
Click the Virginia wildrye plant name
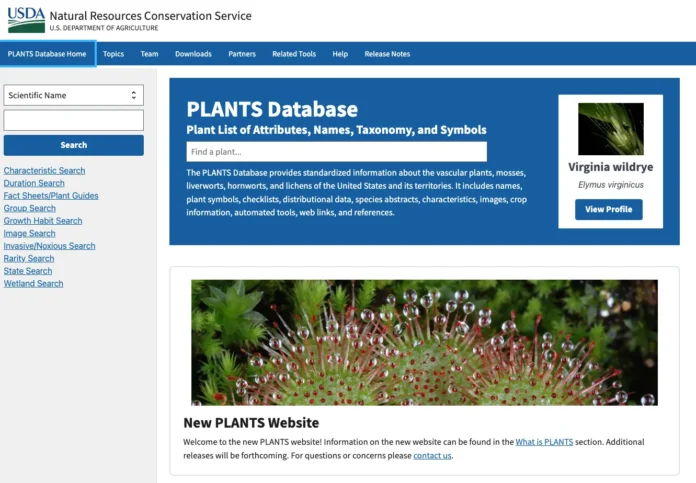pos(611,167)
